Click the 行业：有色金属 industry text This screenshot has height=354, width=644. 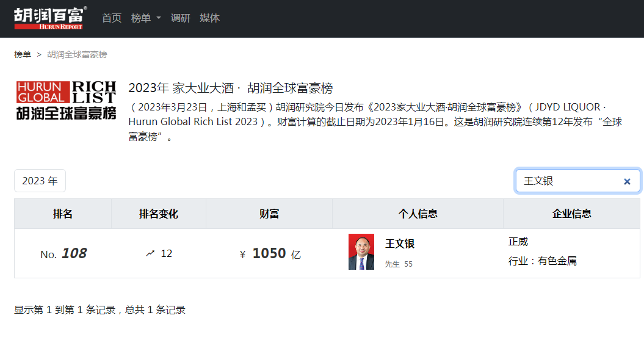pos(542,261)
